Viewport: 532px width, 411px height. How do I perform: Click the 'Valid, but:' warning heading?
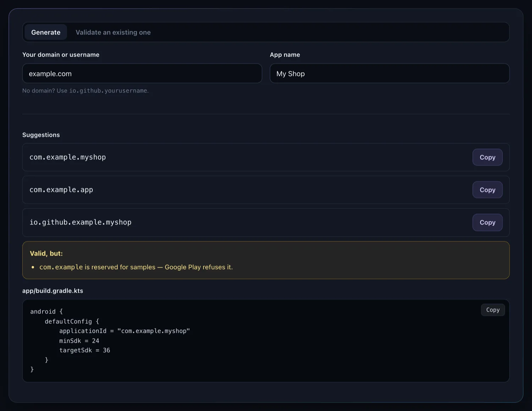46,254
